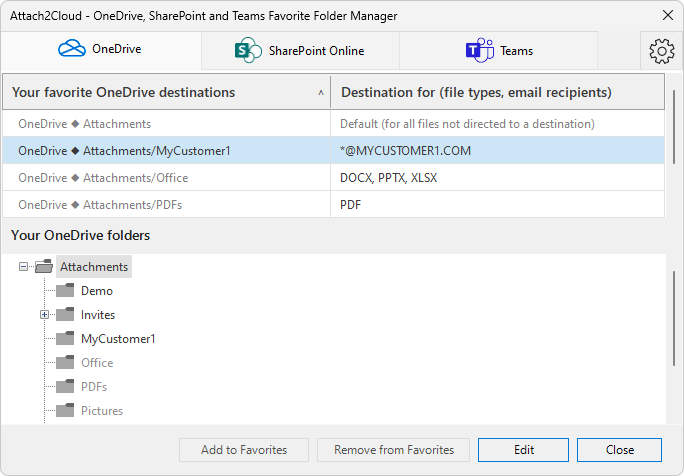
Task: Select the Invites folder label
Action: 98,315
